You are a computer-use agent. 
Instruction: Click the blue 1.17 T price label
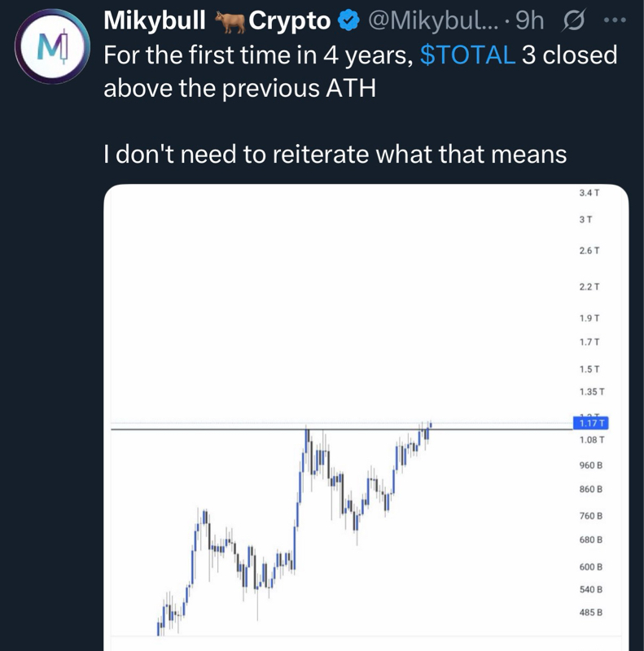point(591,422)
